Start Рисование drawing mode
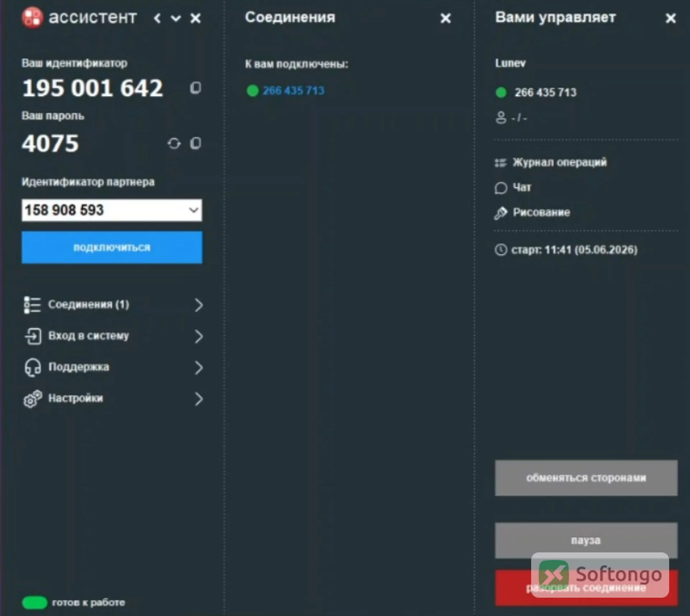The width and height of the screenshot is (690, 616). [x=541, y=212]
